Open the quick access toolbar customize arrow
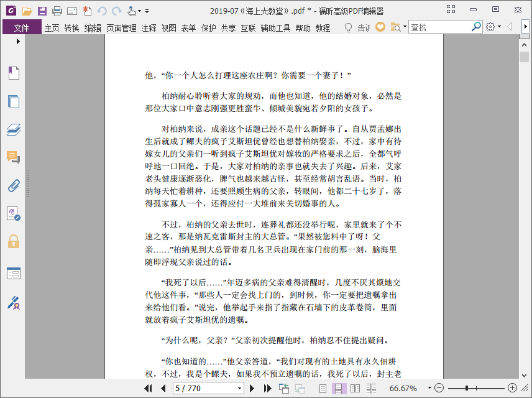 (147, 11)
